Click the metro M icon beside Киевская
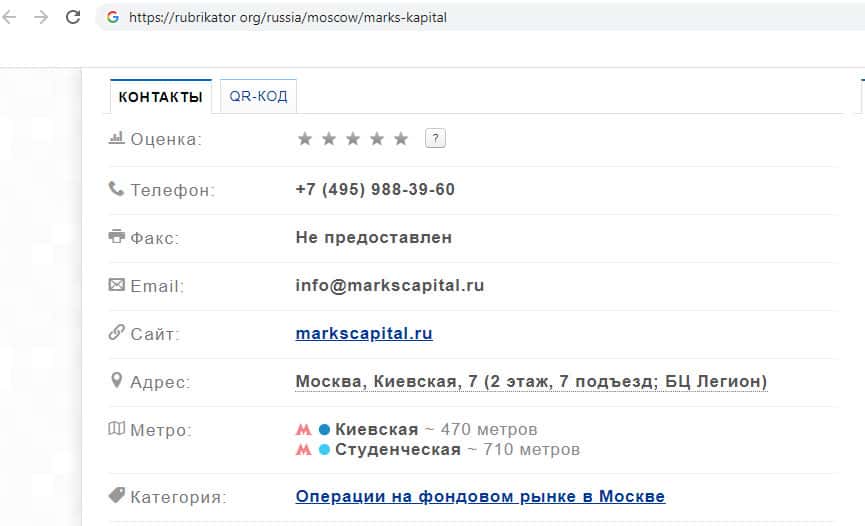Screen dimensions: 865x526 (x=303, y=429)
